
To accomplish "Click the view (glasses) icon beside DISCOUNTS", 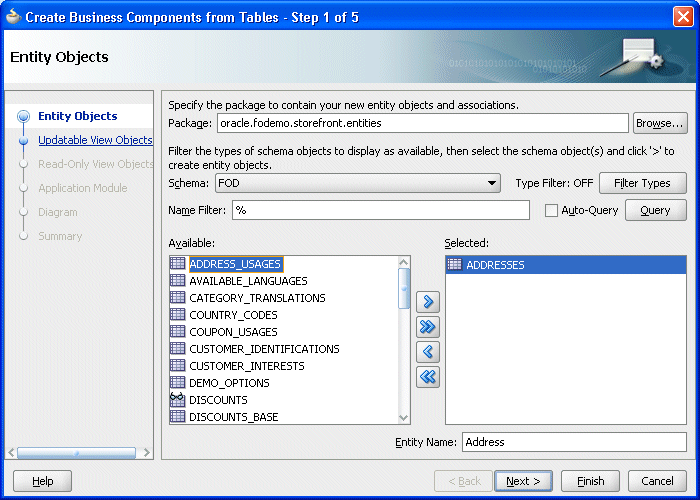I will coord(178,399).
